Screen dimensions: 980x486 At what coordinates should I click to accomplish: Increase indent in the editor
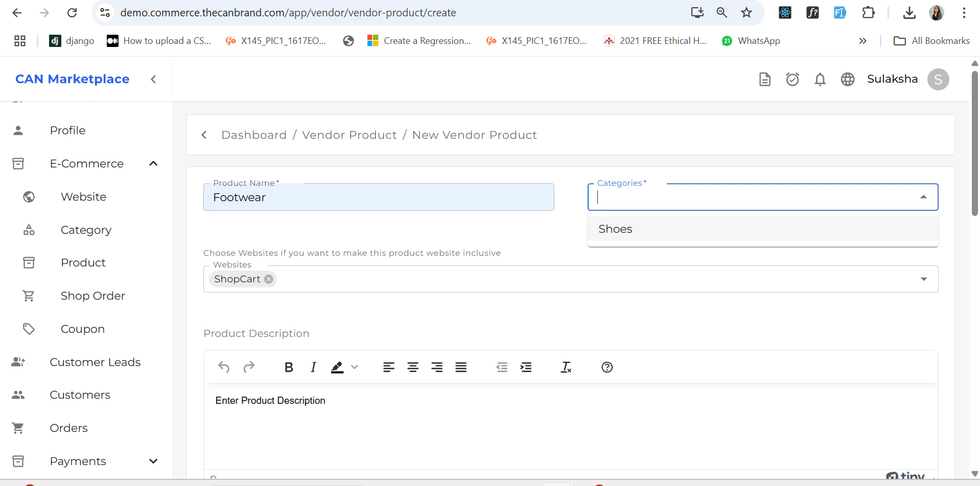click(526, 367)
